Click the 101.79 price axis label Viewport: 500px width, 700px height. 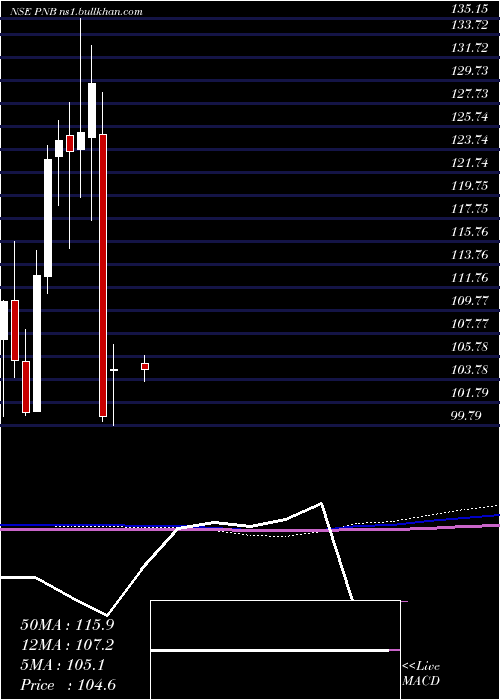470,393
